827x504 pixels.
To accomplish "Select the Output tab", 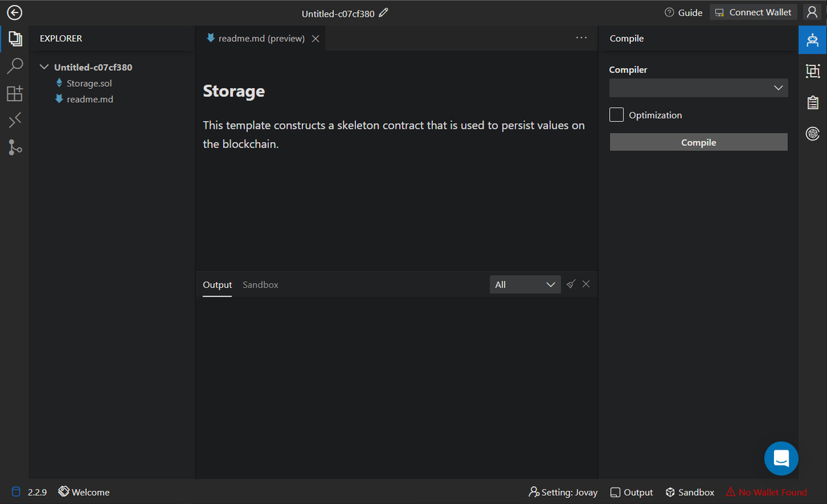I will point(217,284).
